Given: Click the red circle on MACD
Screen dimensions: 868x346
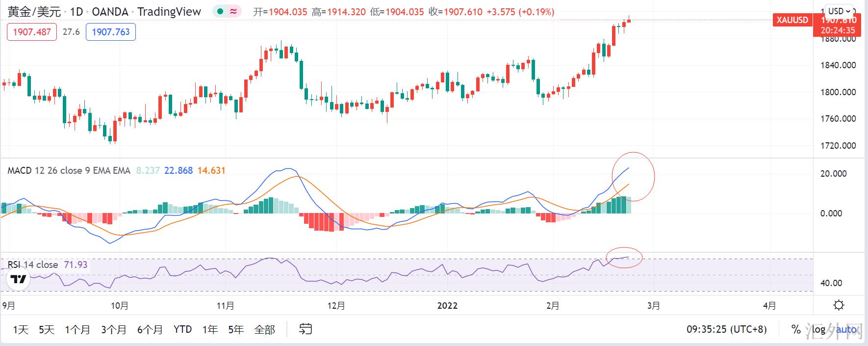Looking at the screenshot, I should pos(633,174).
